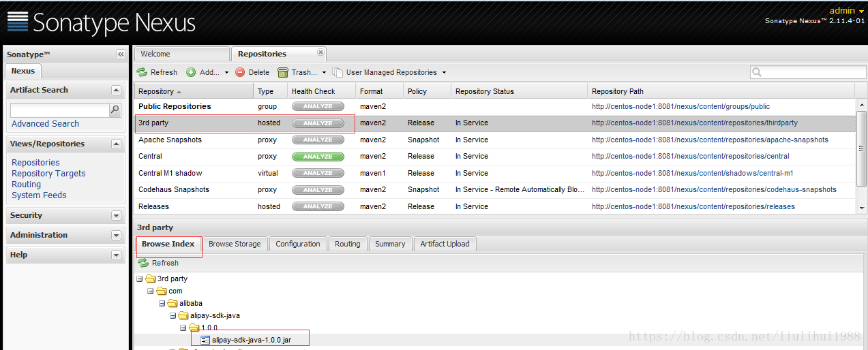This screenshot has width=868, height=350.
Task: Click green ANALYZE button for Central
Action: (318, 157)
